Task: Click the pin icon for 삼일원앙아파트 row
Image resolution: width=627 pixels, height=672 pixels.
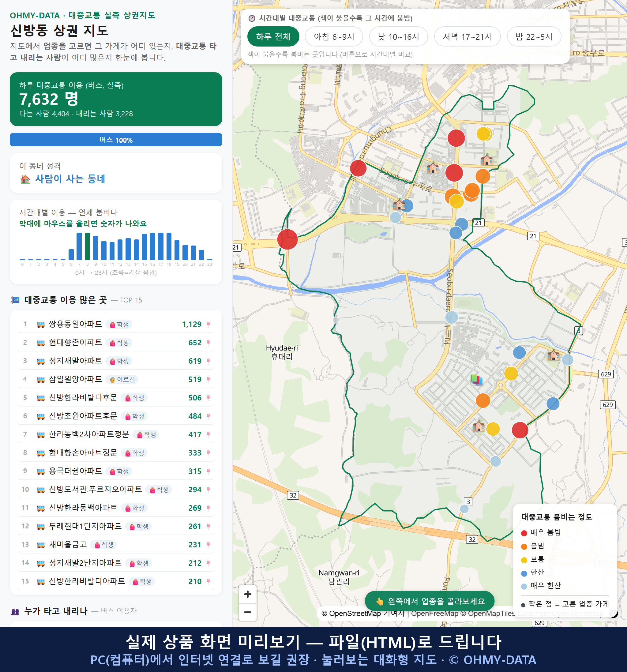Action: click(x=208, y=380)
